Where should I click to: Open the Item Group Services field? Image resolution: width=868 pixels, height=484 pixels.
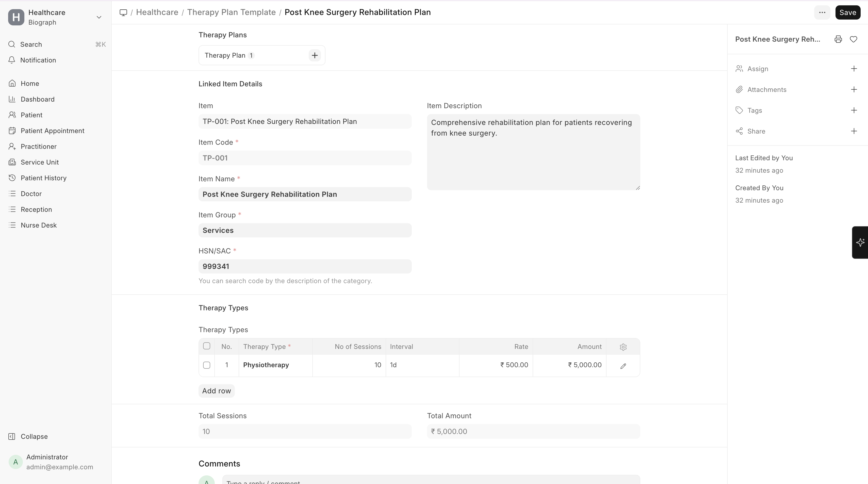(x=304, y=230)
